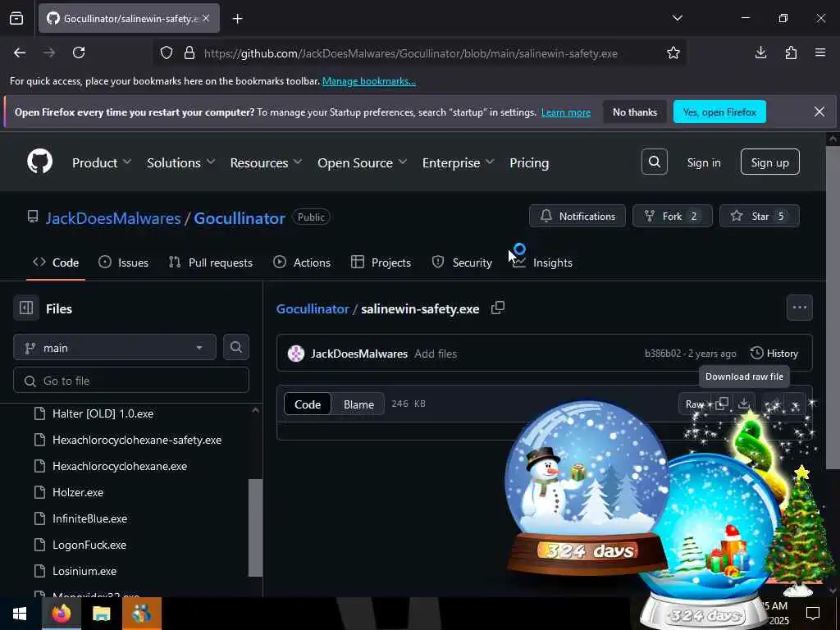The width and height of the screenshot is (840, 630).
Task: Bookmark this page with star icon
Action: point(673,52)
